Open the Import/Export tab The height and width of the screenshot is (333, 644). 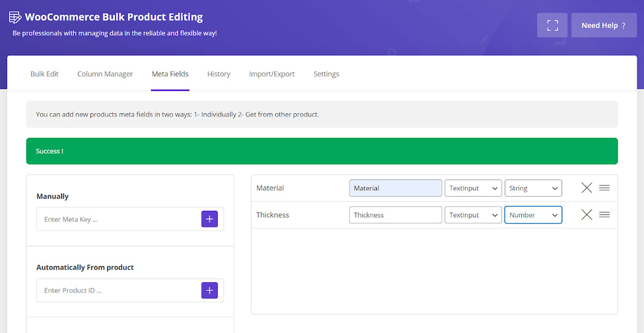272,74
